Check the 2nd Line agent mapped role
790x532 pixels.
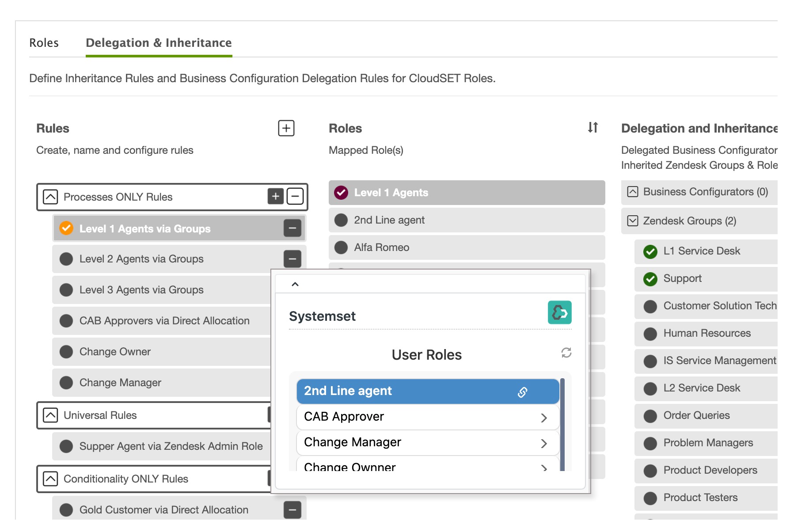pos(341,220)
